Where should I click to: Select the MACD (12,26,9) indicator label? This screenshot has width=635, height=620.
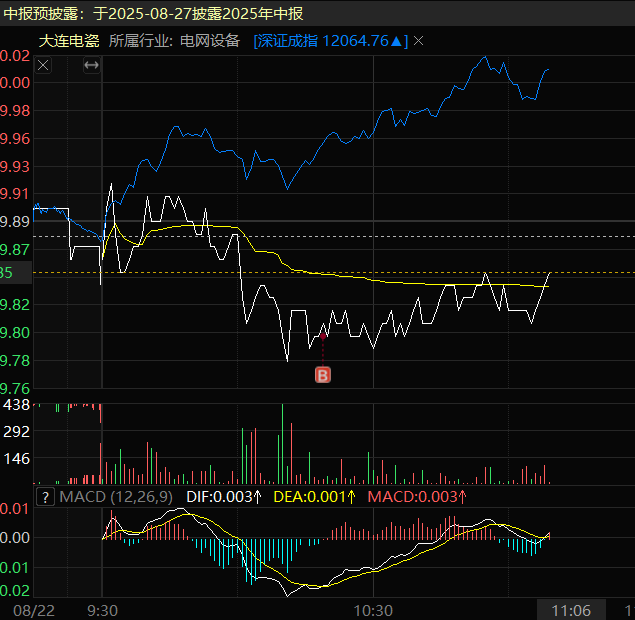(x=116, y=497)
